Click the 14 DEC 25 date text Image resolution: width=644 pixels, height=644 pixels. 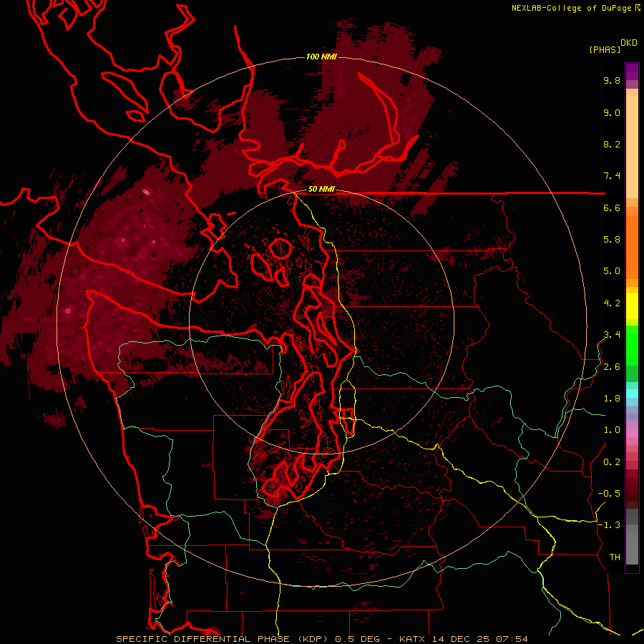point(460,639)
